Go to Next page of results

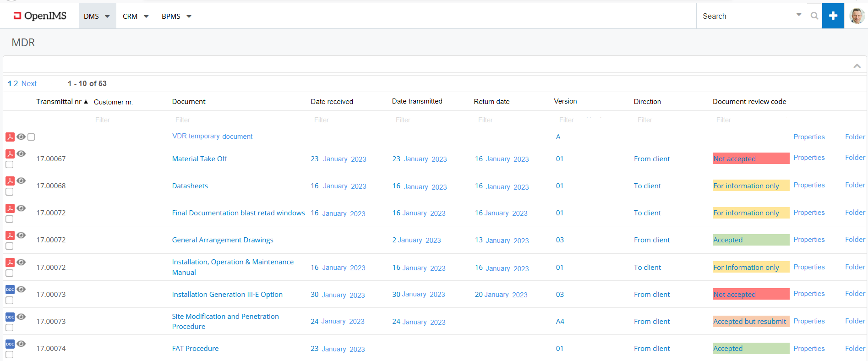coord(29,83)
